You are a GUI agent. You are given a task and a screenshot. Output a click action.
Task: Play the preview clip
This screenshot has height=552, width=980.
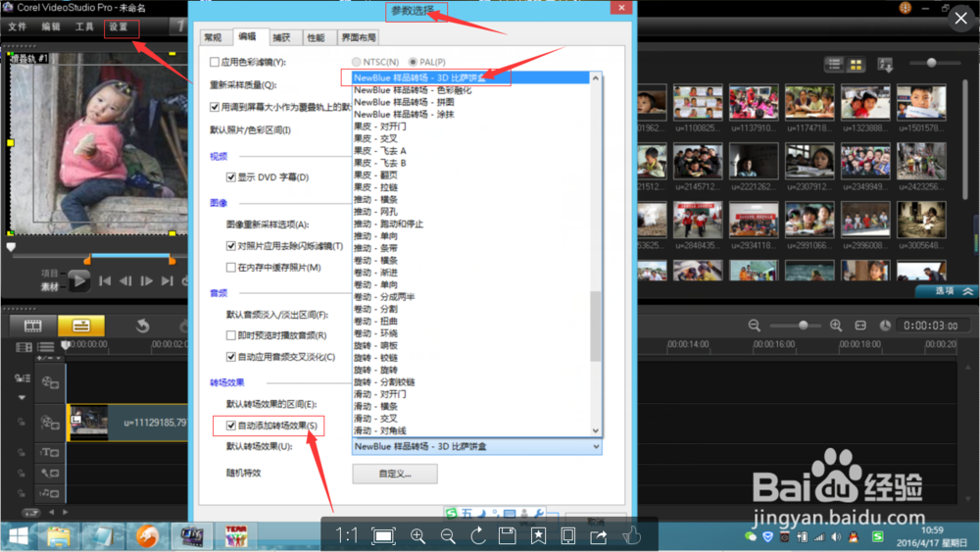tap(78, 281)
